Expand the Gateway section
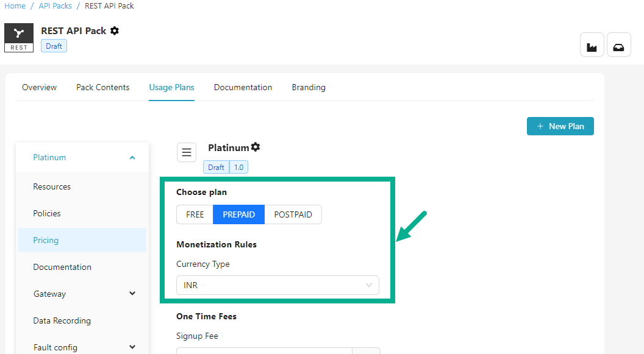This screenshot has height=354, width=644. (x=132, y=293)
